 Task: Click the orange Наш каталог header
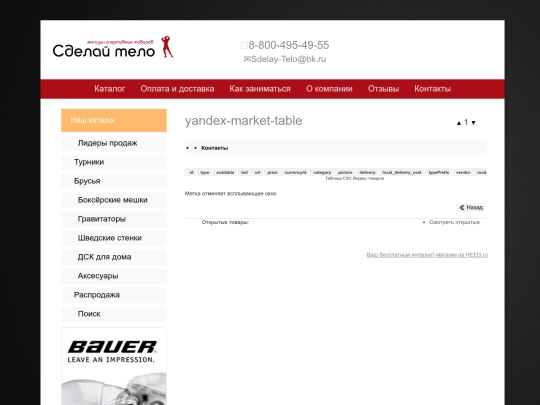[x=114, y=120]
